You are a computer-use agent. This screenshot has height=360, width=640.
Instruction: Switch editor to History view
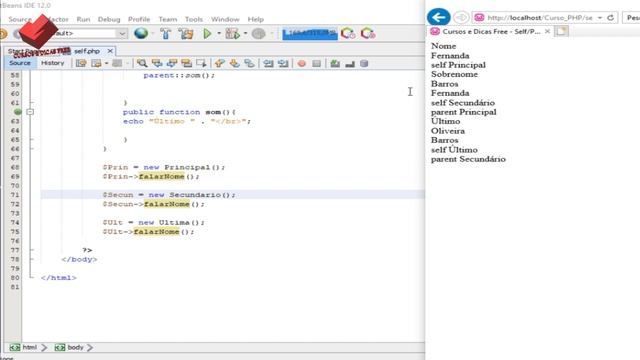tap(53, 63)
